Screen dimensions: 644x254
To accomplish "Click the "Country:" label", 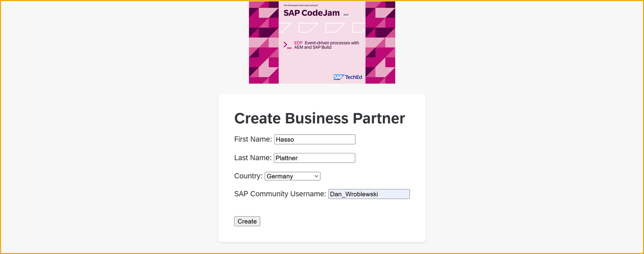I will tap(248, 176).
